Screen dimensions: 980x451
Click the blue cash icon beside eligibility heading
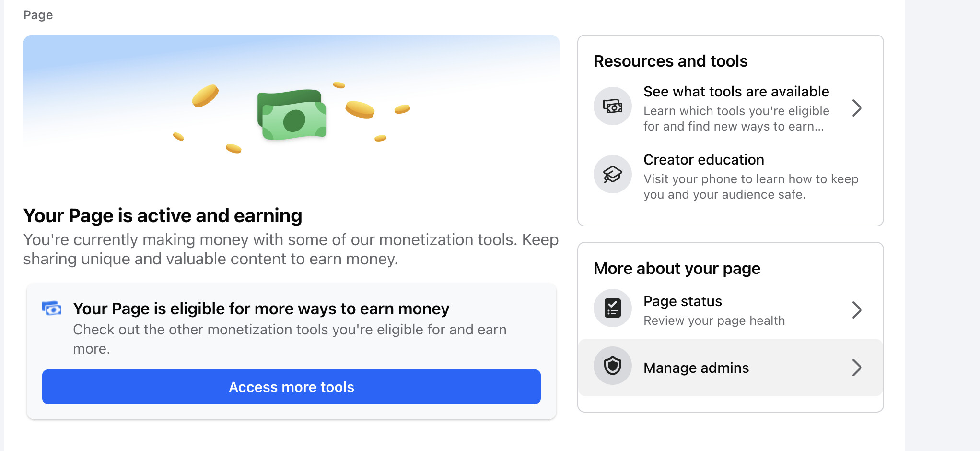tap(52, 309)
